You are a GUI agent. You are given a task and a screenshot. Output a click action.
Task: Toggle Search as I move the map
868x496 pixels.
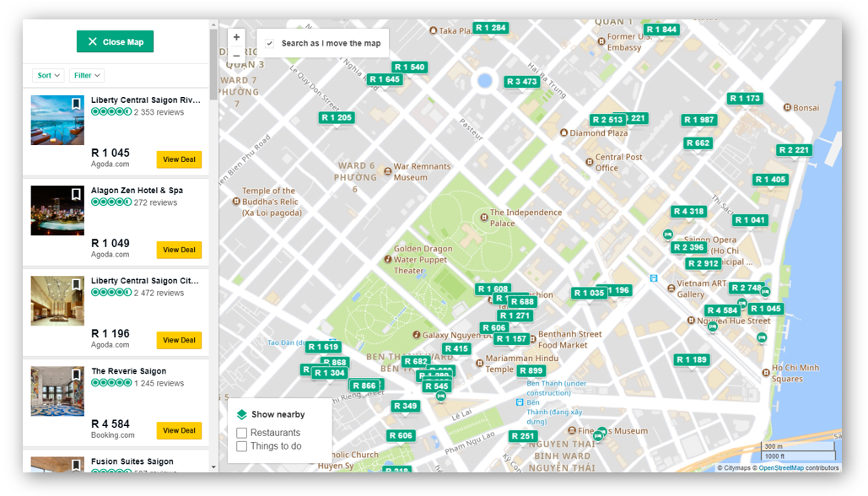coord(270,43)
